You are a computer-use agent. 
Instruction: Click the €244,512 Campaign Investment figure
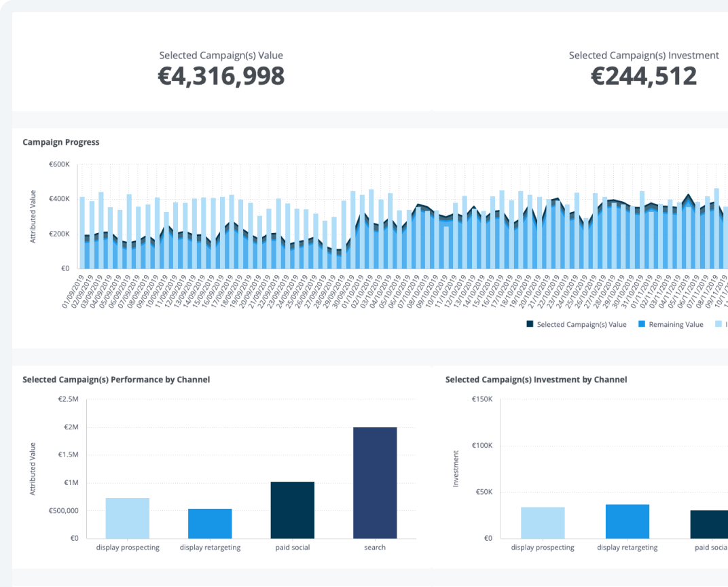(644, 75)
